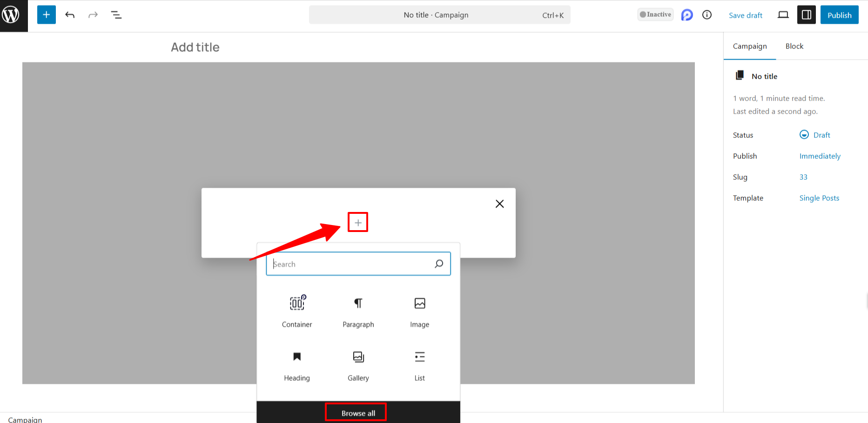The image size is (868, 423).
Task: Insert a Gallery block
Action: [x=358, y=366]
